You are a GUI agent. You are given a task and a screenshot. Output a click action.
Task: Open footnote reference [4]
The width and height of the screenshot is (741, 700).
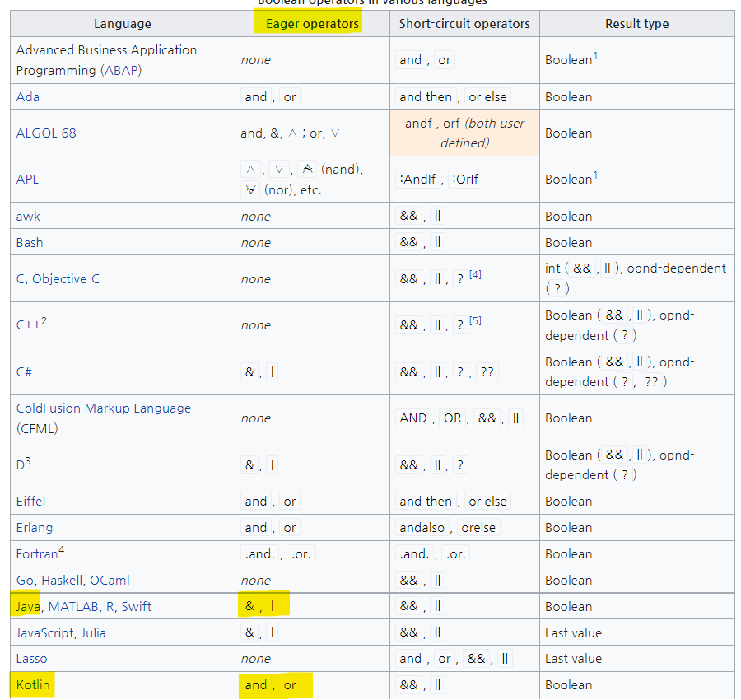pyautogui.click(x=475, y=274)
